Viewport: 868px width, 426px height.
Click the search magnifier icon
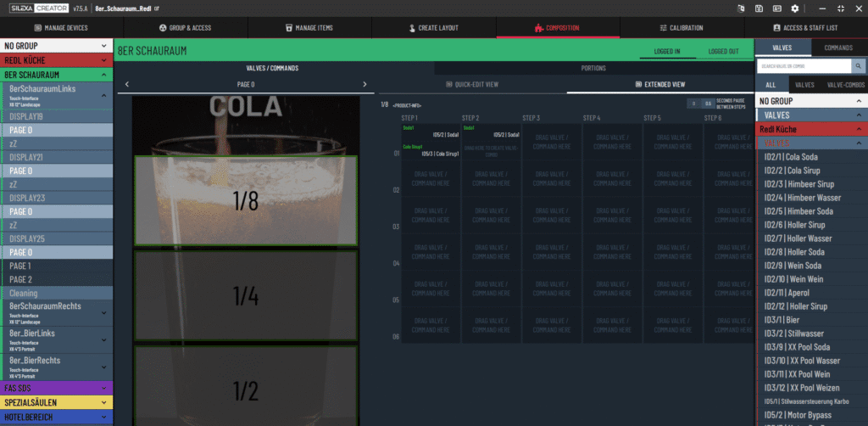[858, 66]
